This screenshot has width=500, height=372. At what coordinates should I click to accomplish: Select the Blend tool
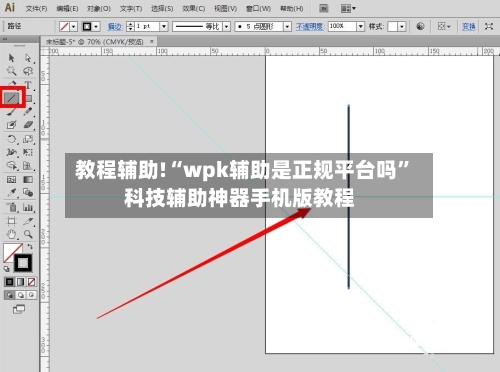click(x=28, y=193)
